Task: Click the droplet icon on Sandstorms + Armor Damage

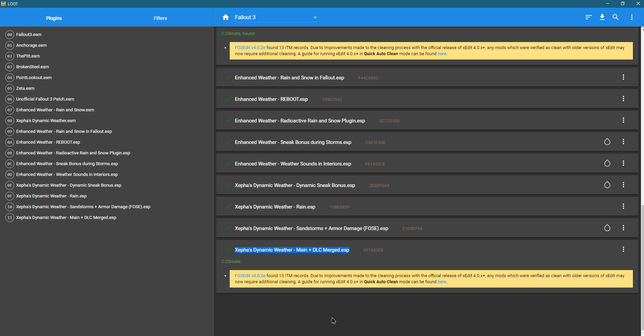Action: point(607,228)
